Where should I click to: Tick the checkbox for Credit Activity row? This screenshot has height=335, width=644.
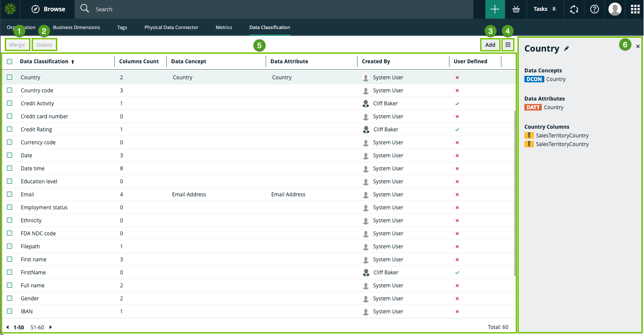pyautogui.click(x=10, y=104)
